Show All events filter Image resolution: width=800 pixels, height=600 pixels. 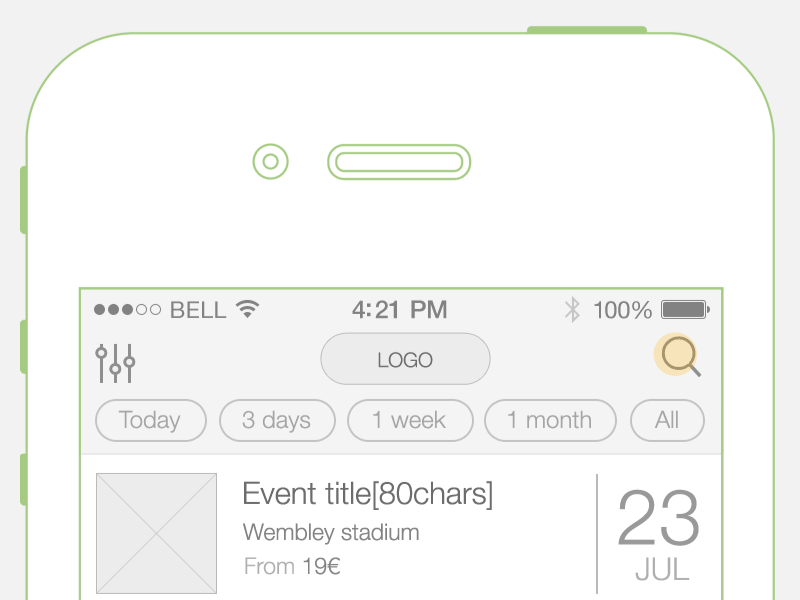[667, 420]
